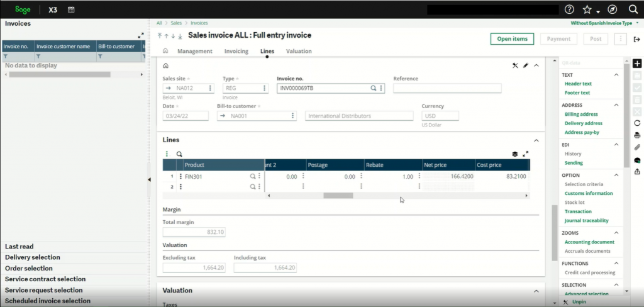
Task: Filter the Invoice no. column
Action: point(6,57)
